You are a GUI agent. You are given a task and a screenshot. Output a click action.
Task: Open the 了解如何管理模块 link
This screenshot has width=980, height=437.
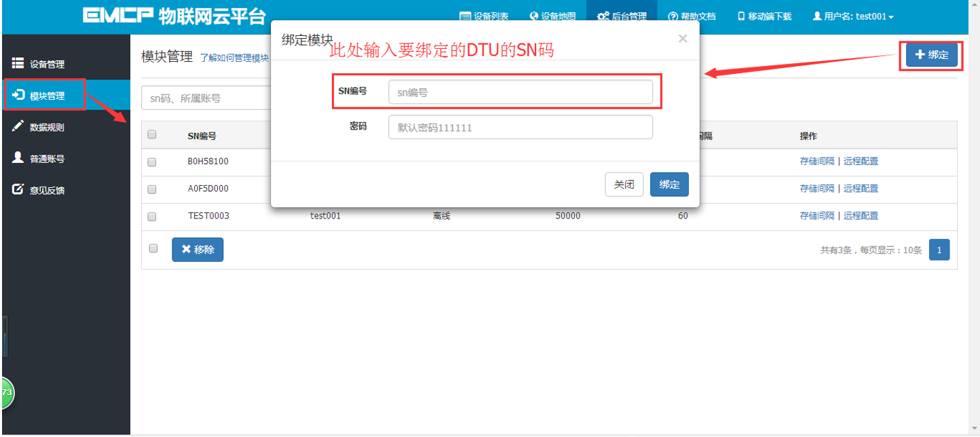click(235, 58)
